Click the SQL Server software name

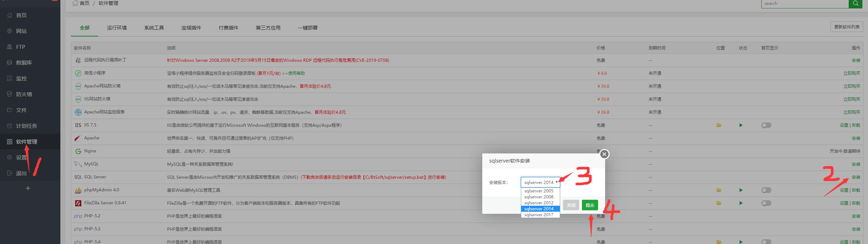tap(95, 177)
